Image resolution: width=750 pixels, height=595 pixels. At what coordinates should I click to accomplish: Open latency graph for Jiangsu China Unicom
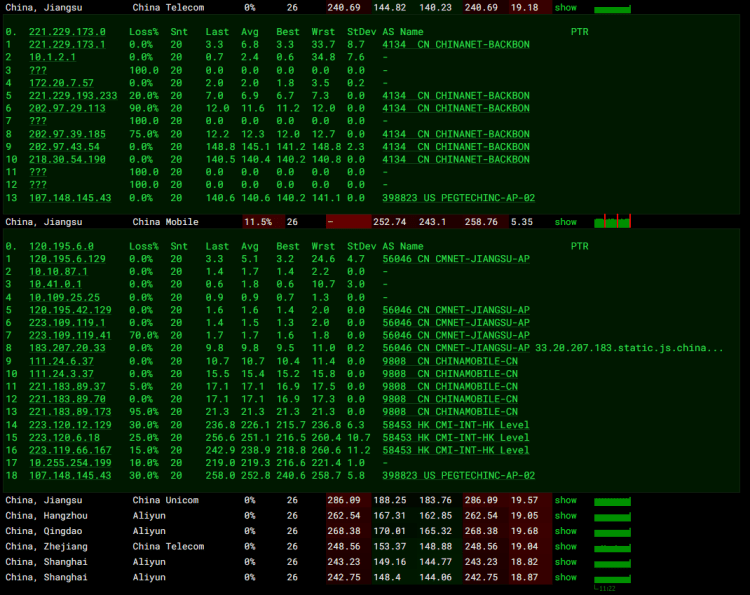(x=612, y=501)
